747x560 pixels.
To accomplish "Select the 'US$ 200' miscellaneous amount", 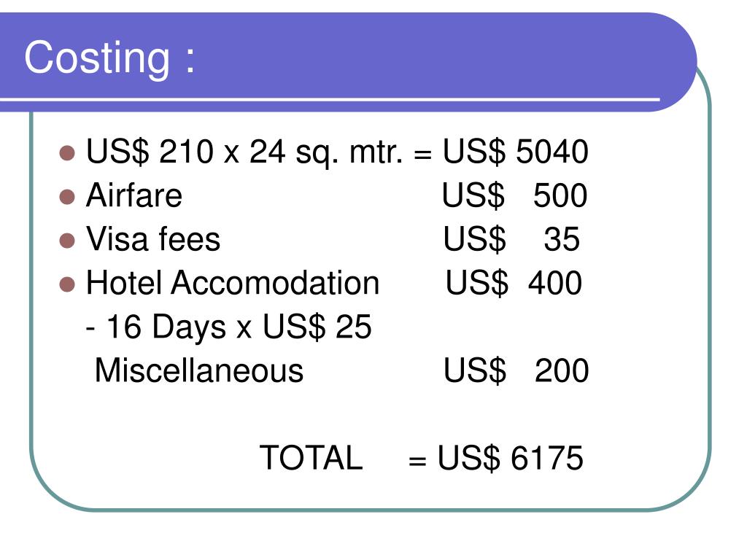I will click(x=516, y=371).
